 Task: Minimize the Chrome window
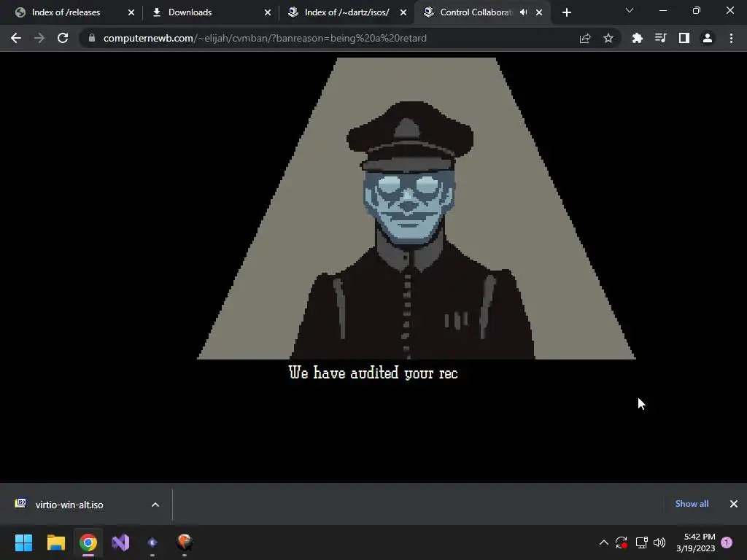[662, 10]
